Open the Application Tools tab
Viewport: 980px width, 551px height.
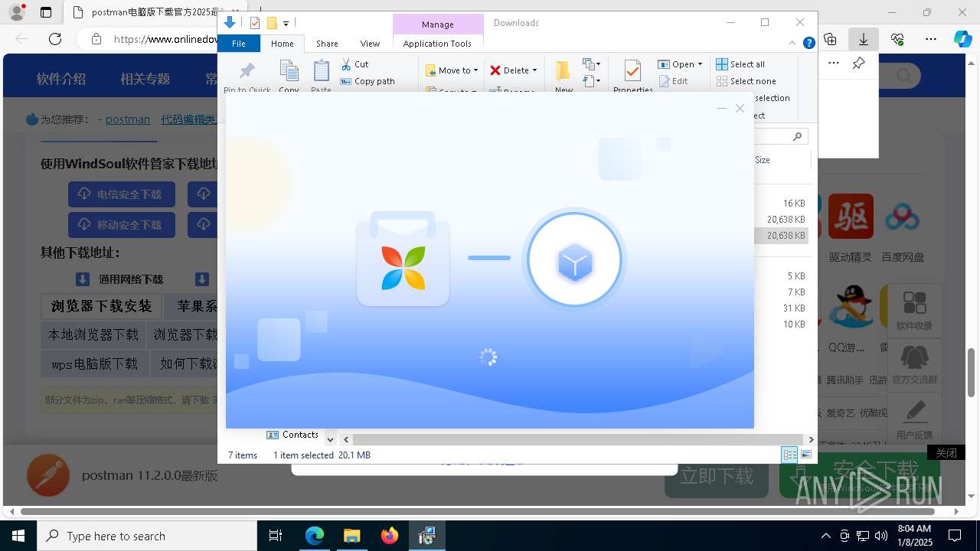(x=437, y=44)
